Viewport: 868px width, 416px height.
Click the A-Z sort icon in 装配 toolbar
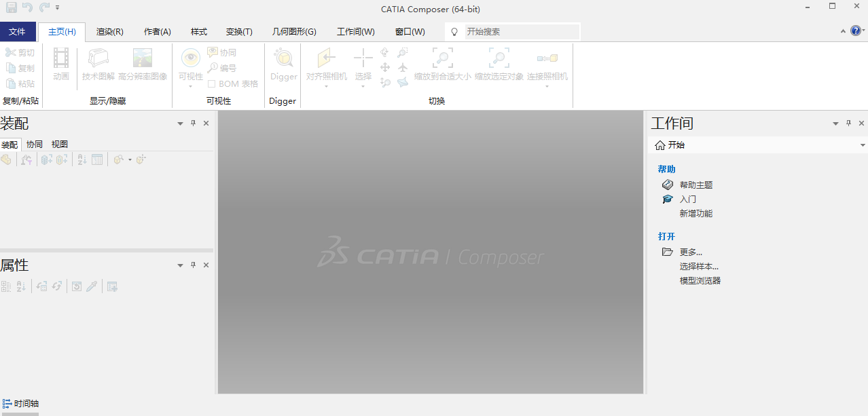point(82,159)
